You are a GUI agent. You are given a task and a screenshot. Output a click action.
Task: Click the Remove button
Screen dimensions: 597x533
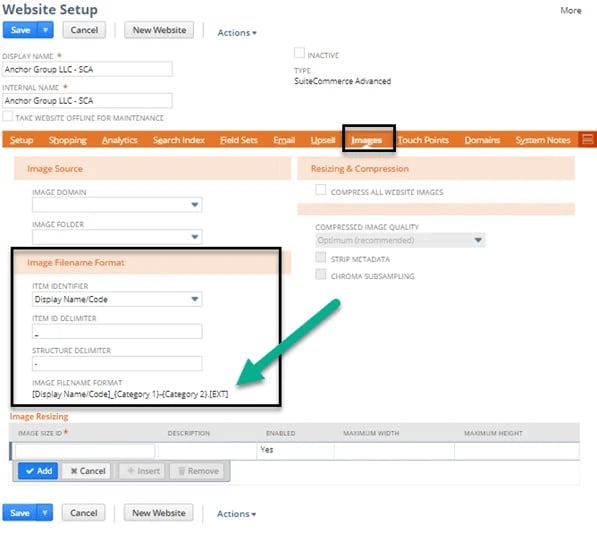(x=197, y=471)
